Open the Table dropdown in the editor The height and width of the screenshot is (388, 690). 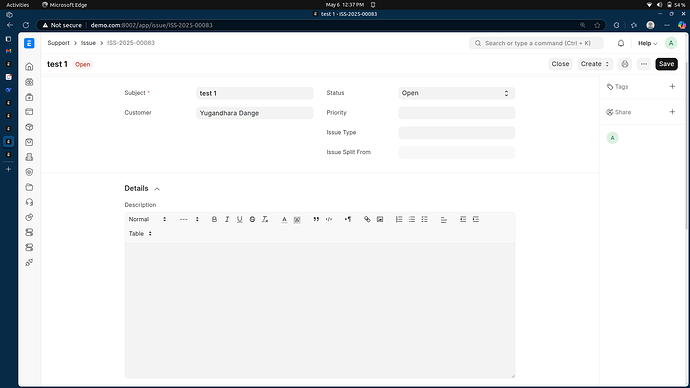140,234
